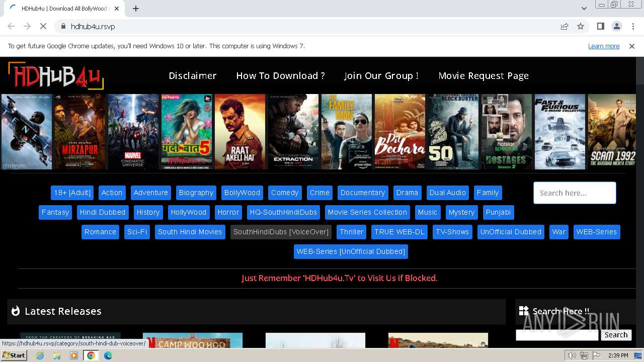Bookmark this tab with star icon
This screenshot has height=362, width=644.
click(x=581, y=26)
